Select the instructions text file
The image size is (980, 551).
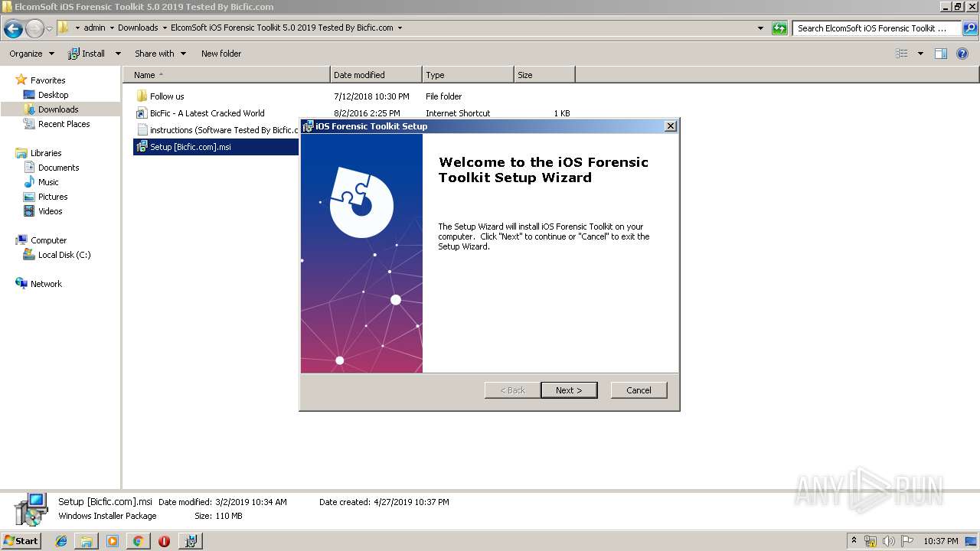click(x=217, y=130)
